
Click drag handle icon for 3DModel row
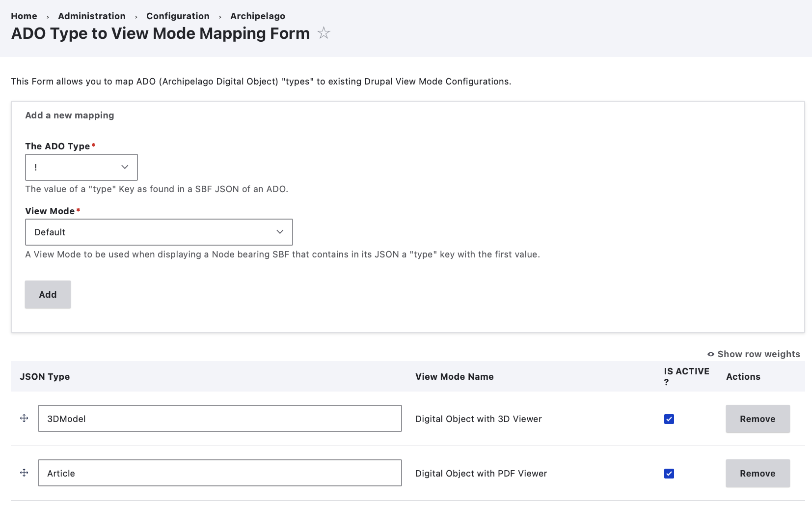(24, 418)
